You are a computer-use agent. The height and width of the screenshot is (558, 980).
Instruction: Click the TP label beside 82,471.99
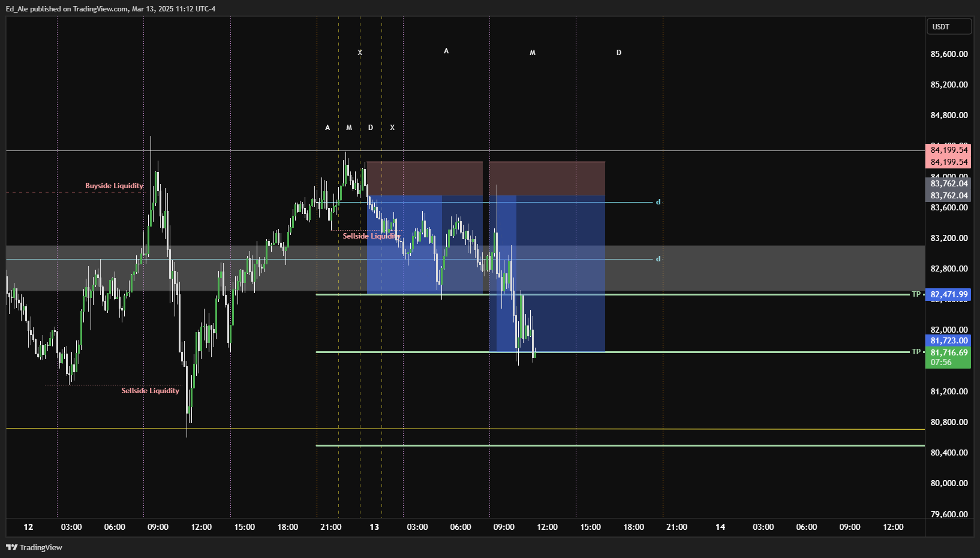pos(916,294)
